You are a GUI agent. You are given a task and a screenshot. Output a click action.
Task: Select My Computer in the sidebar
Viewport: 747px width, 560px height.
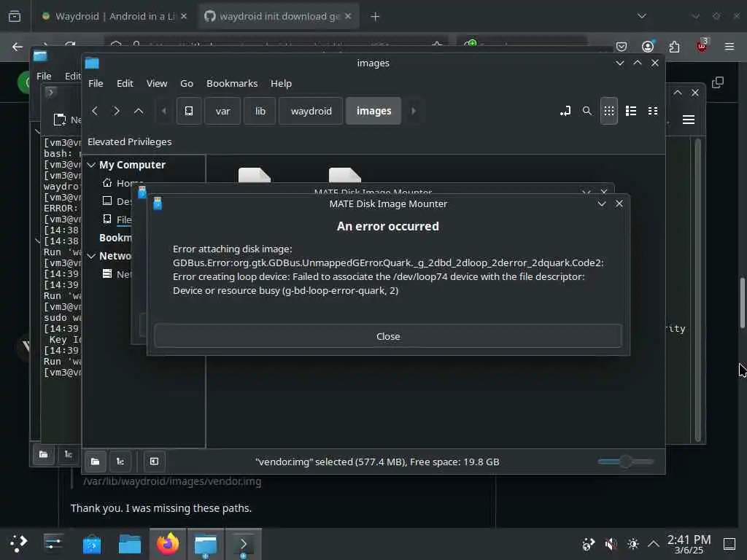[132, 165]
